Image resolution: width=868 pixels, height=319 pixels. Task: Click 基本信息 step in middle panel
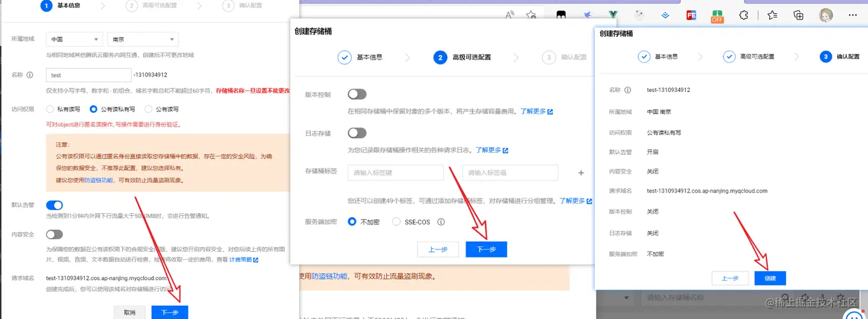[x=360, y=57]
